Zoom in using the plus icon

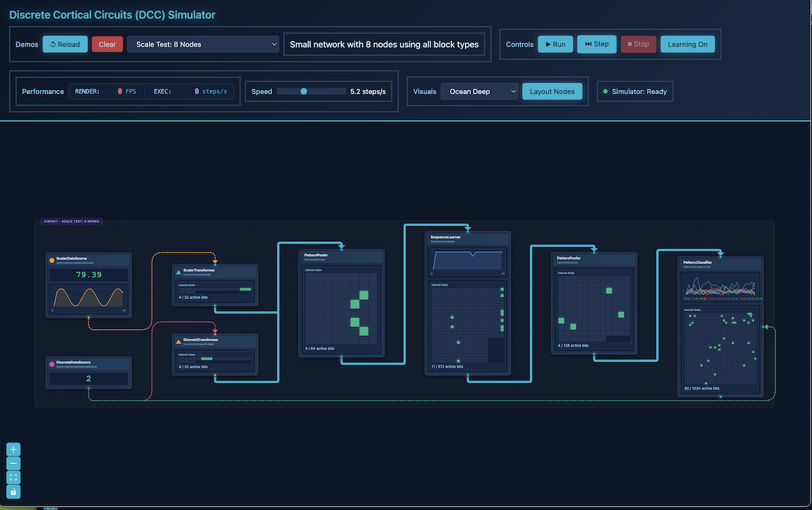tap(13, 449)
